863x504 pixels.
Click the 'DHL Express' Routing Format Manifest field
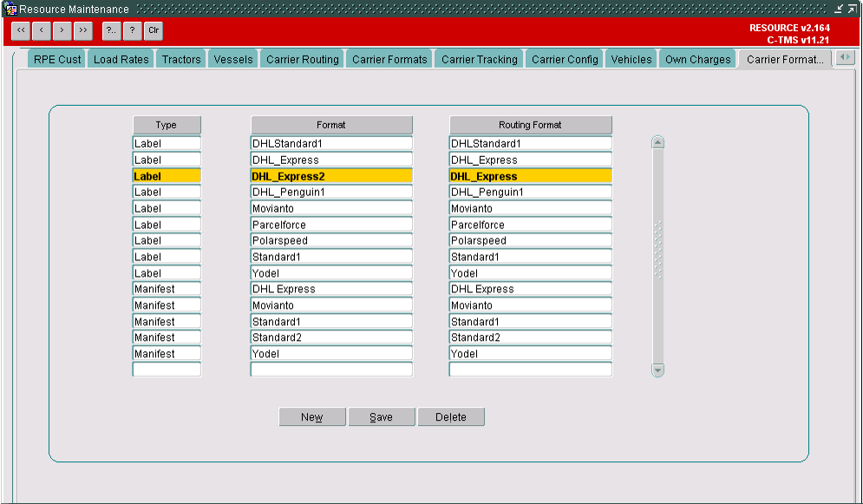531,289
